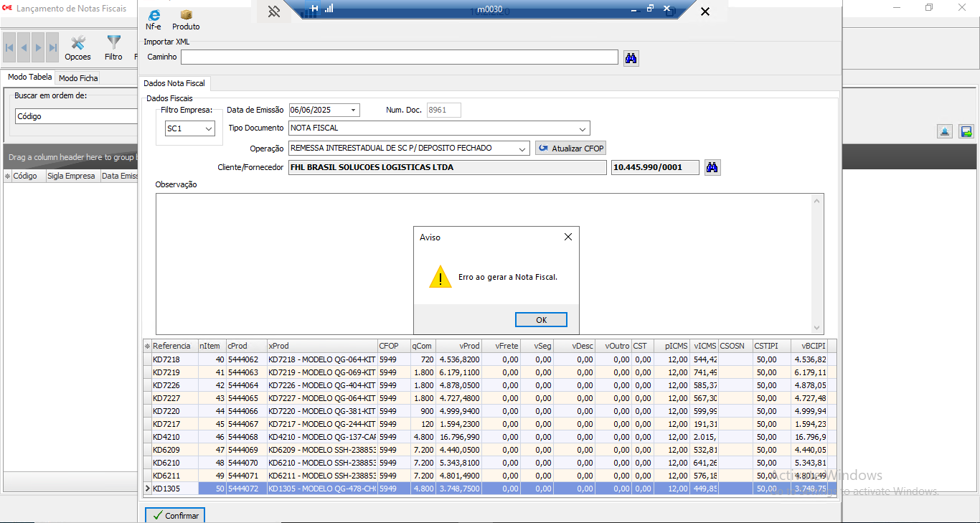The width and height of the screenshot is (980, 523).
Task: Click the Filtro funnel icon
Action: pos(113,44)
